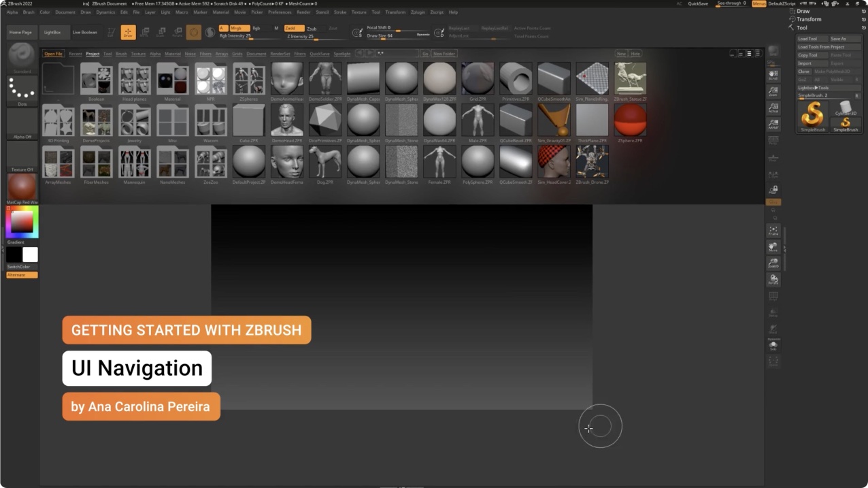Collapse the Tool palette
Viewport: 868px width, 488px height.
tap(802, 28)
